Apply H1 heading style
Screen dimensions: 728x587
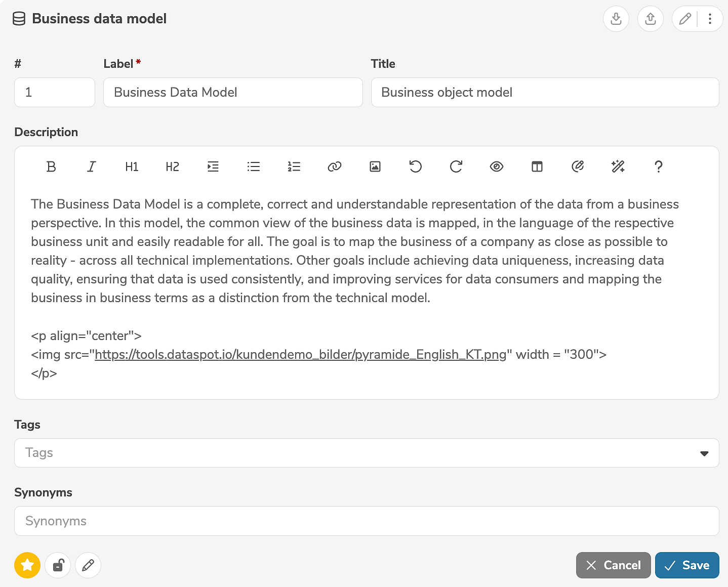click(132, 166)
